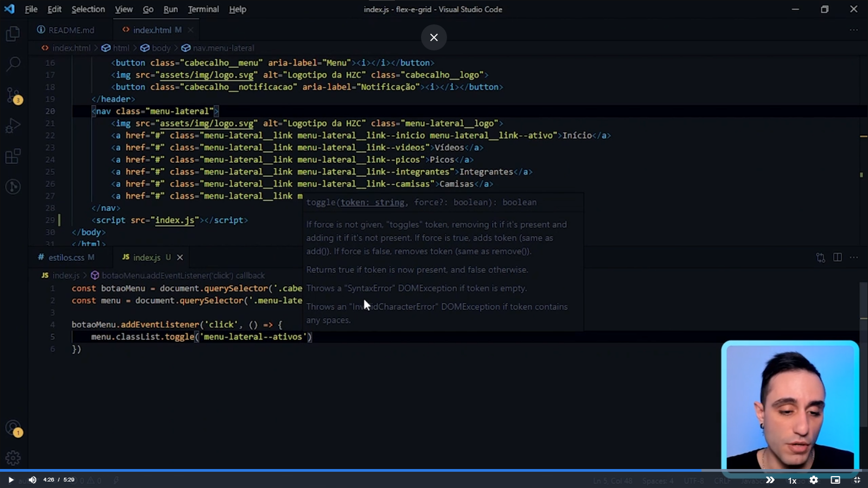
Task: Click 'Início' link text on line 22
Action: point(577,136)
